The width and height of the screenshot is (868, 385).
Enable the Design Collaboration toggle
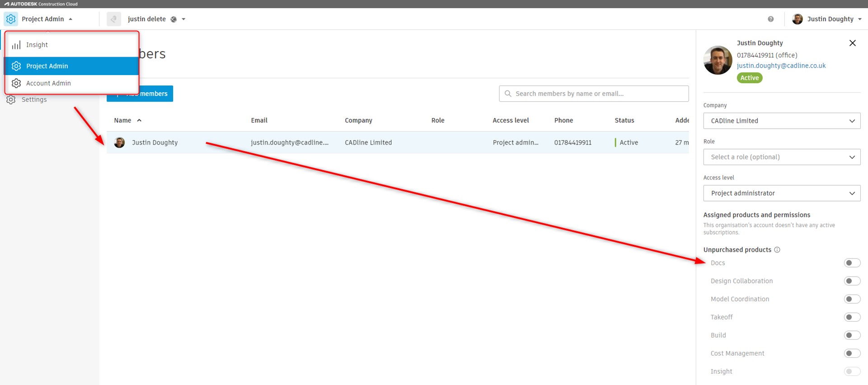[x=852, y=281]
